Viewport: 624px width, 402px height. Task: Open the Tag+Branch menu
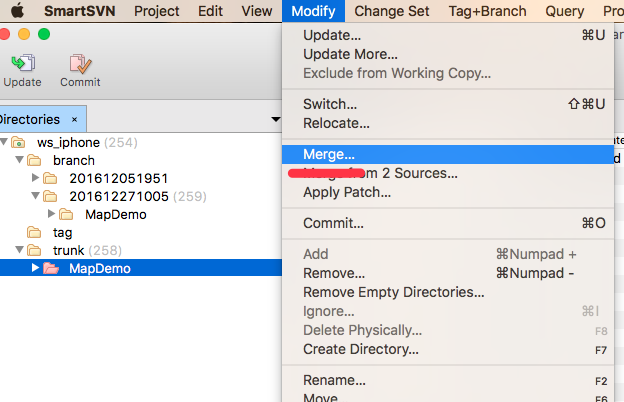click(487, 11)
